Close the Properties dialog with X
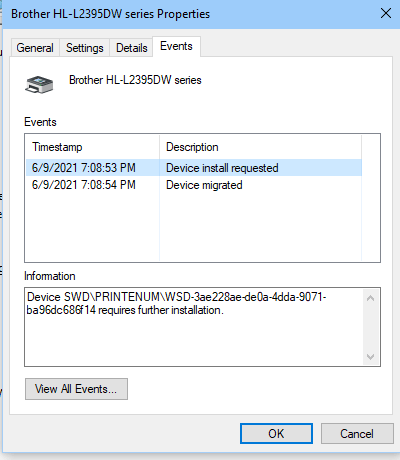 coord(386,14)
